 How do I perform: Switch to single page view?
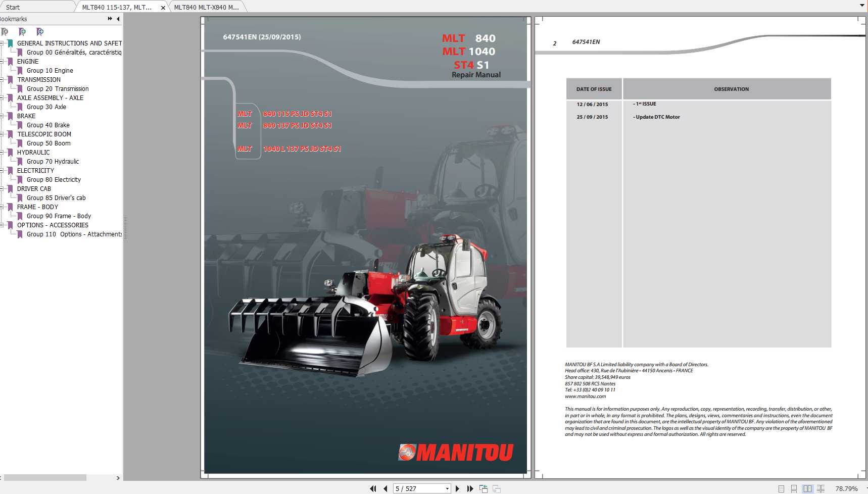(x=781, y=488)
